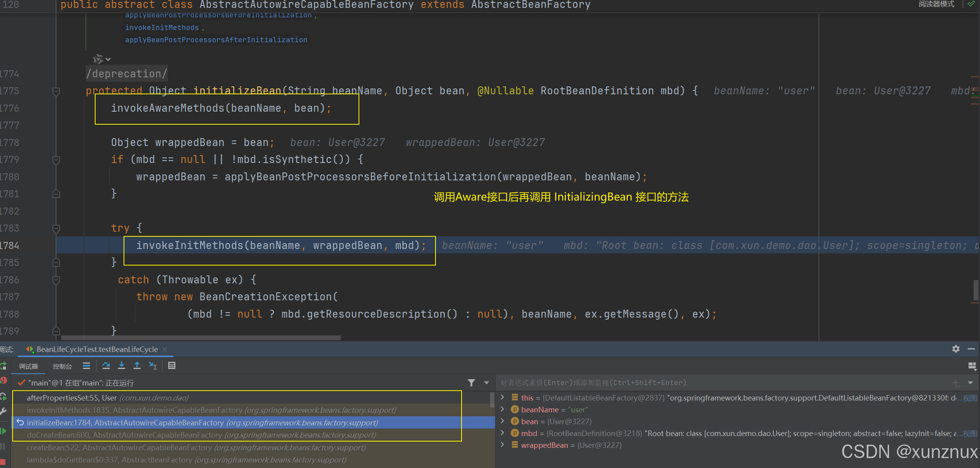Click the 视图 link for mbd variable
Viewport: 980px width, 468px height.
(970, 433)
